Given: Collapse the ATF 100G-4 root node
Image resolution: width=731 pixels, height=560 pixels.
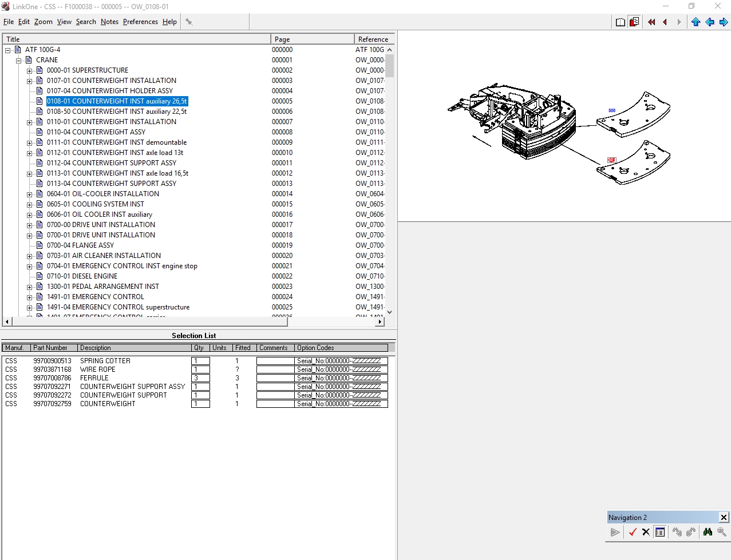Looking at the screenshot, I should click(x=7, y=50).
